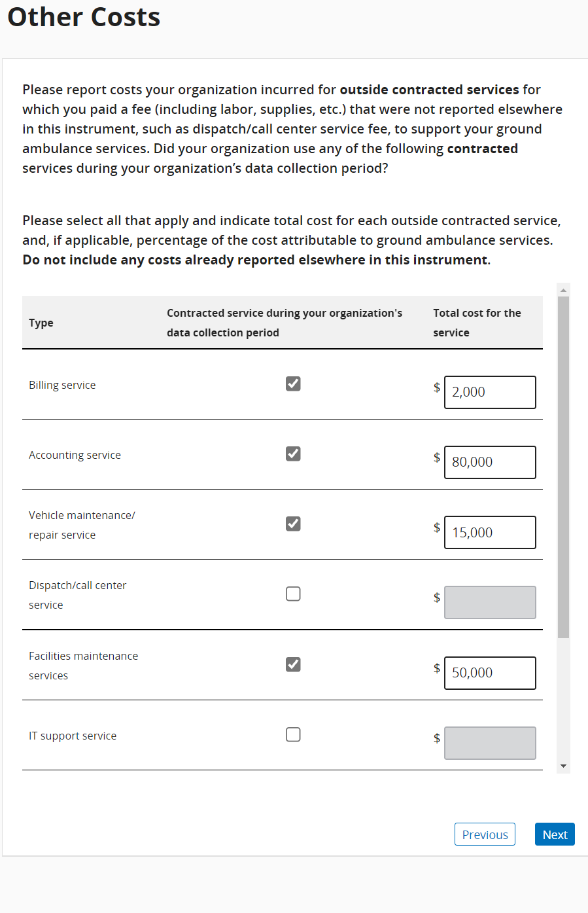Image resolution: width=588 pixels, height=913 pixels.
Task: Go to the Next page
Action: [x=555, y=834]
